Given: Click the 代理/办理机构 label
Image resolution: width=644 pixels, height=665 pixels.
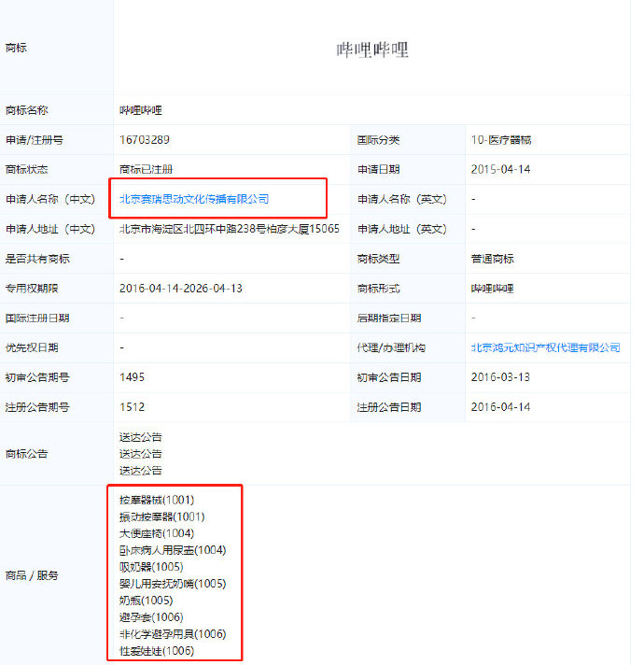Looking at the screenshot, I should point(391,347).
